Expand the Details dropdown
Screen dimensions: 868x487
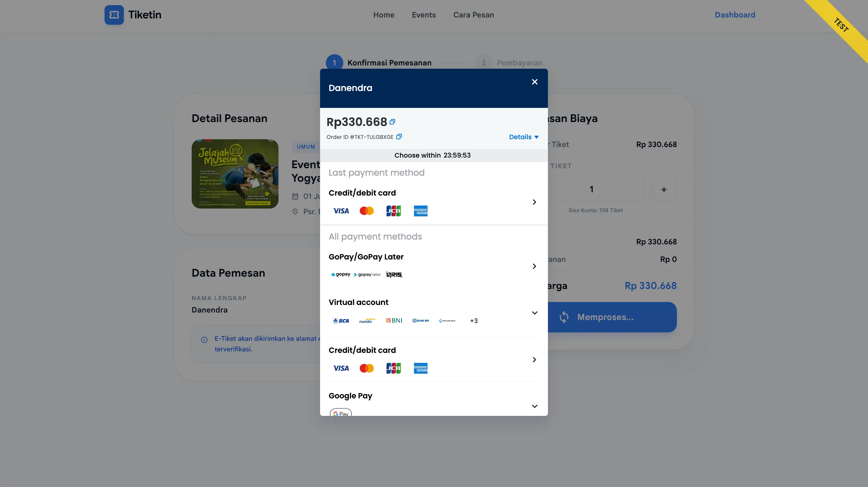tap(524, 137)
